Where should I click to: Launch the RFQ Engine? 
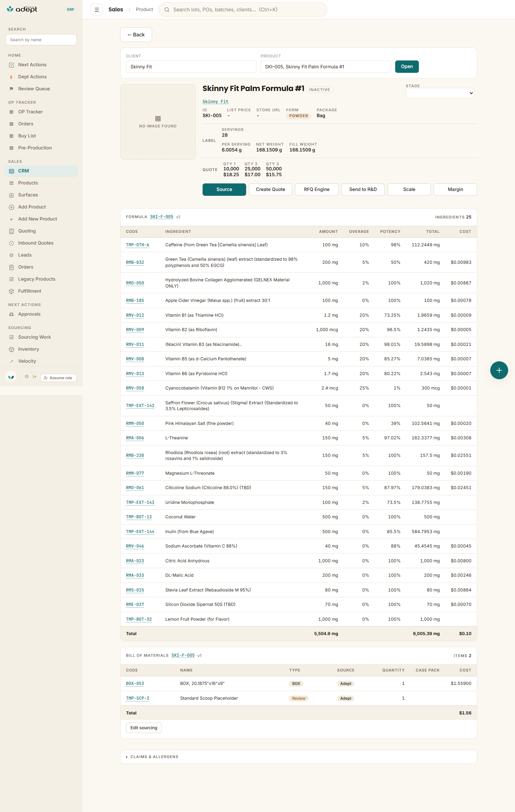[x=317, y=190]
